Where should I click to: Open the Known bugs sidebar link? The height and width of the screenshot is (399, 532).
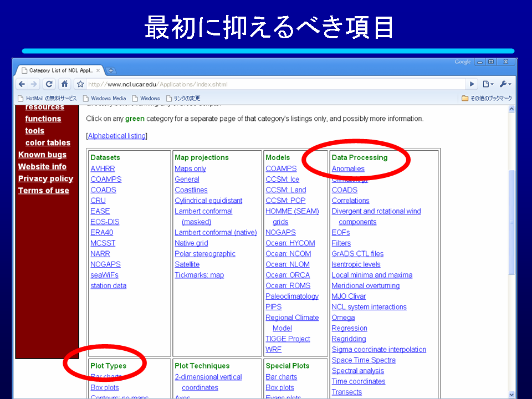coord(43,155)
